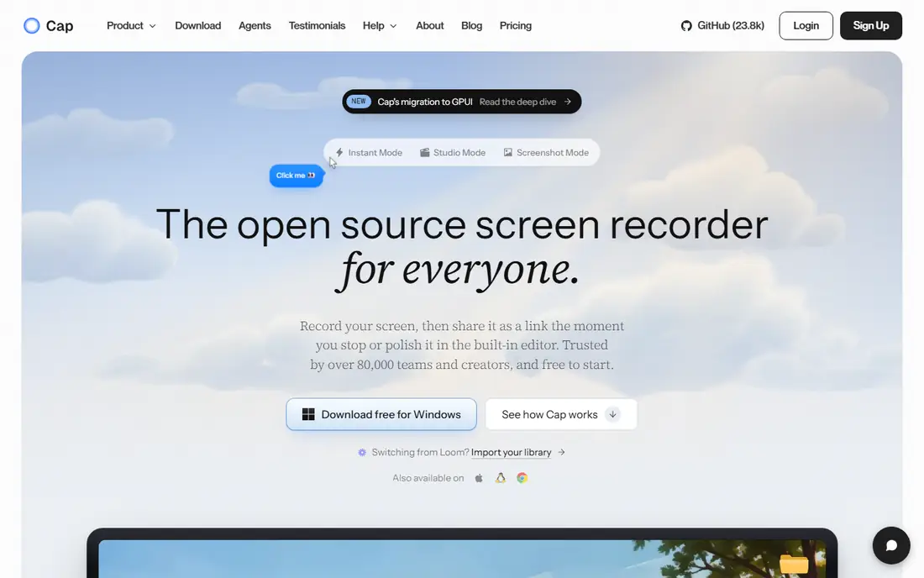This screenshot has width=924, height=578.
Task: Select Studio Mode
Action: [x=453, y=153]
